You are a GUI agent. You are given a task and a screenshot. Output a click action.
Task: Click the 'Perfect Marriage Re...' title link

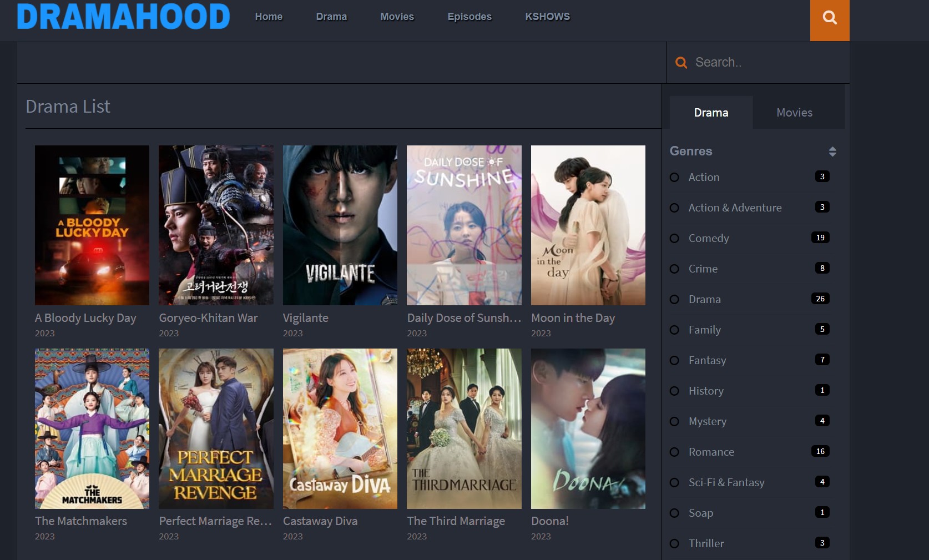point(216,521)
